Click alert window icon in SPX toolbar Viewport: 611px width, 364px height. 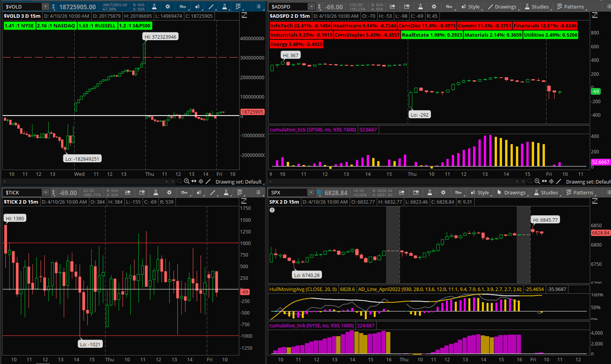(x=415, y=192)
